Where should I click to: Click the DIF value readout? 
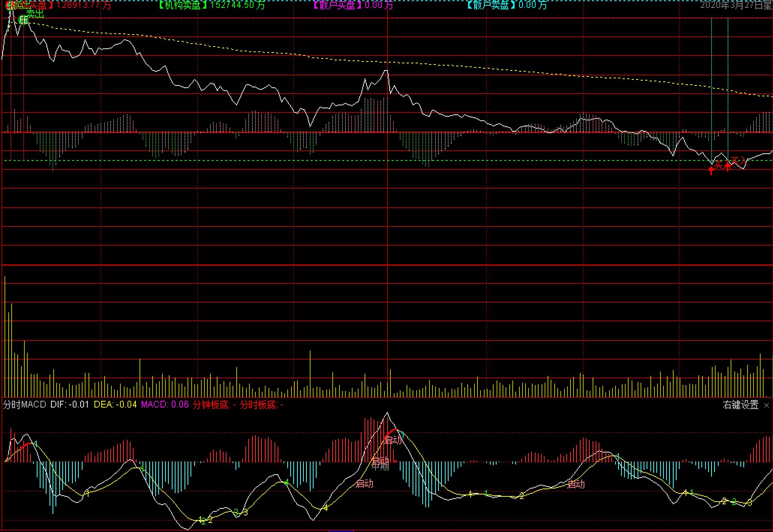[70, 405]
